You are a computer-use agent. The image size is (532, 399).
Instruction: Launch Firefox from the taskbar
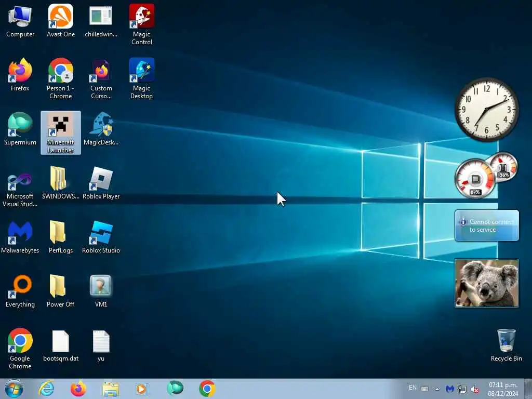(x=78, y=389)
